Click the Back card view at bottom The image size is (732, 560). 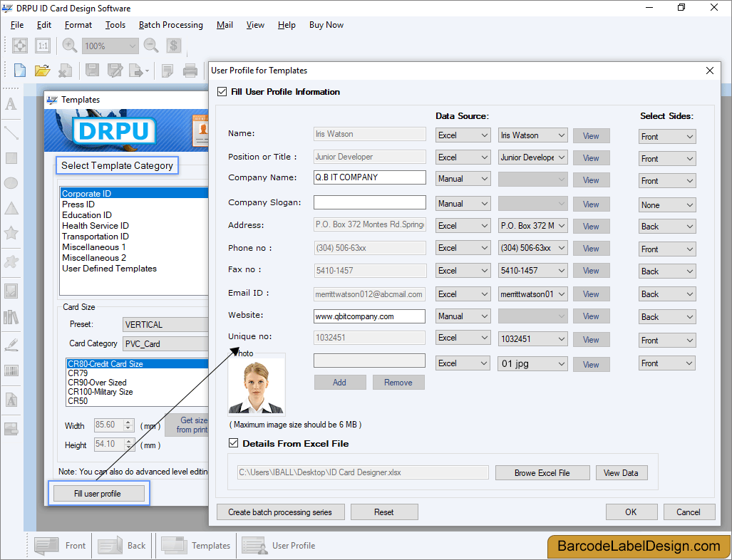point(122,546)
